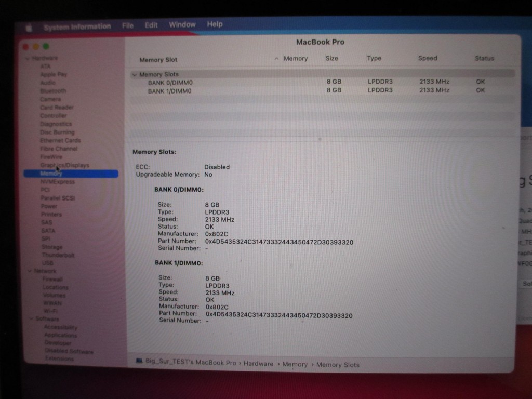The height and width of the screenshot is (399, 532).
Task: Select Wi-Fi under Network
Action: (50, 311)
